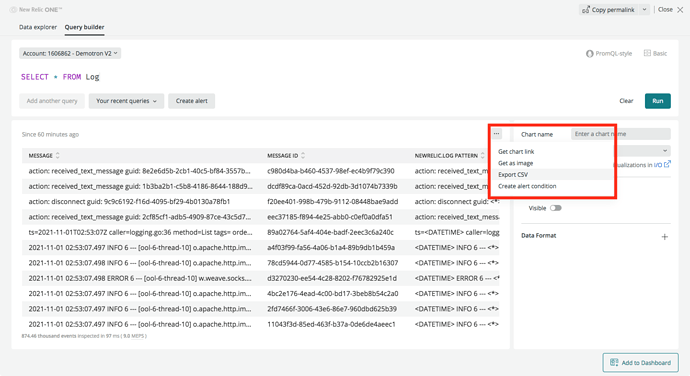
Task: Click message ID c980d4ba-b460-4537-98ef-ec4b9f79c390
Action: click(331, 171)
